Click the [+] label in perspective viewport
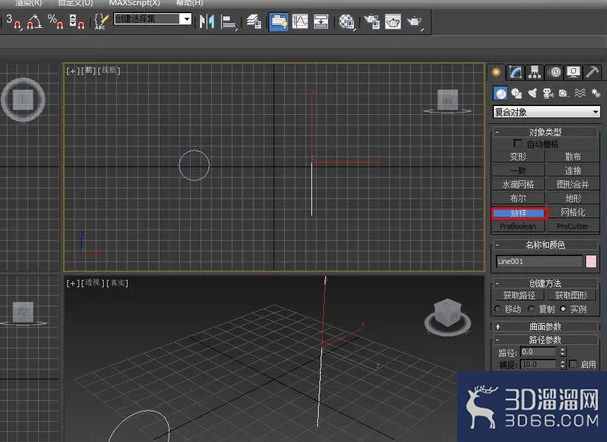The image size is (607, 442). [x=72, y=283]
